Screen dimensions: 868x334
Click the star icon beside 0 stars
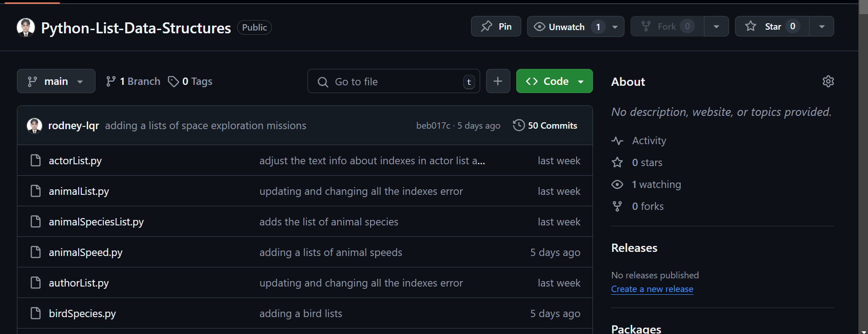tap(617, 162)
